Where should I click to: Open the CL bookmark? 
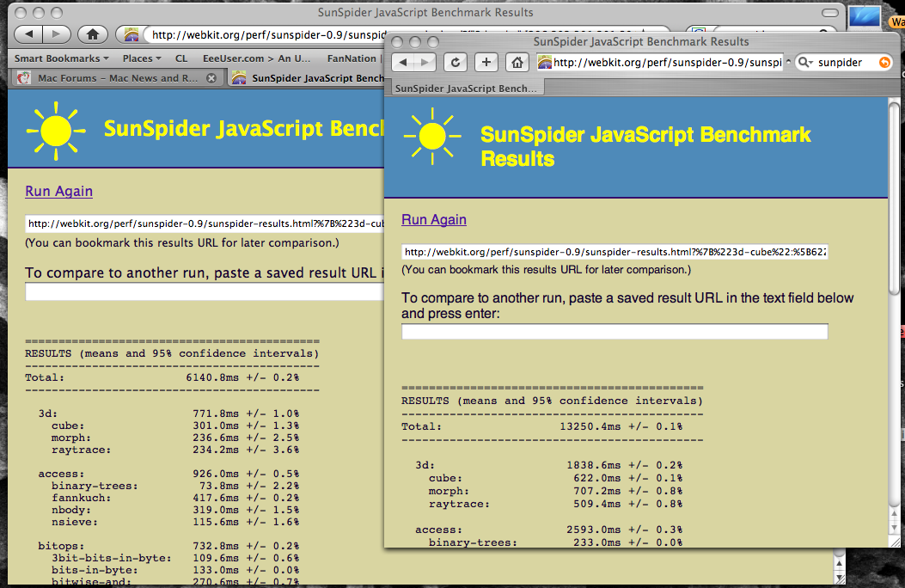(181, 58)
